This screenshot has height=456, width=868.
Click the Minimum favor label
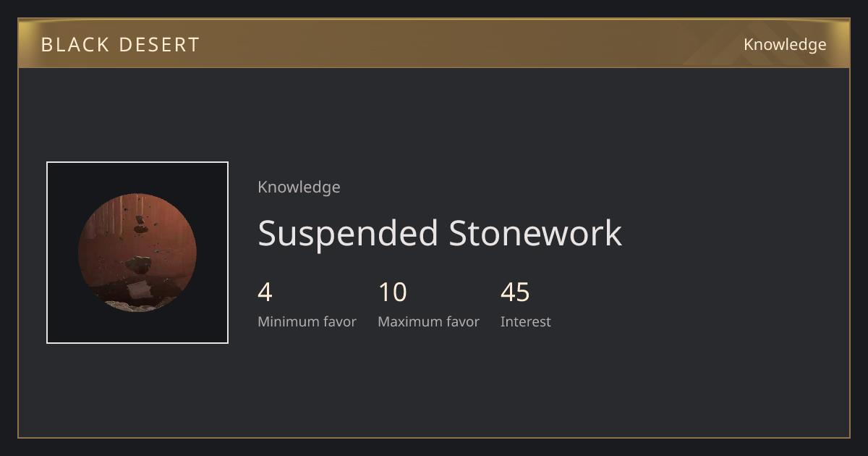point(307,322)
